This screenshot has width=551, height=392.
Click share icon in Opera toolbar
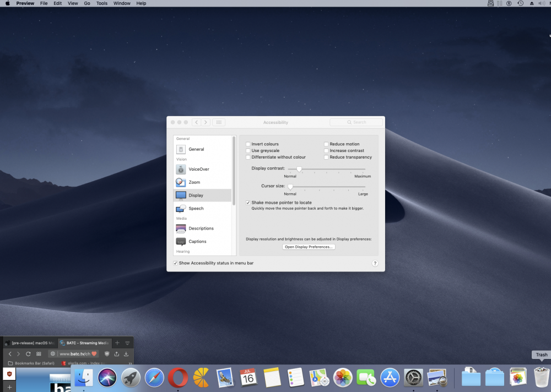pyautogui.click(x=117, y=354)
